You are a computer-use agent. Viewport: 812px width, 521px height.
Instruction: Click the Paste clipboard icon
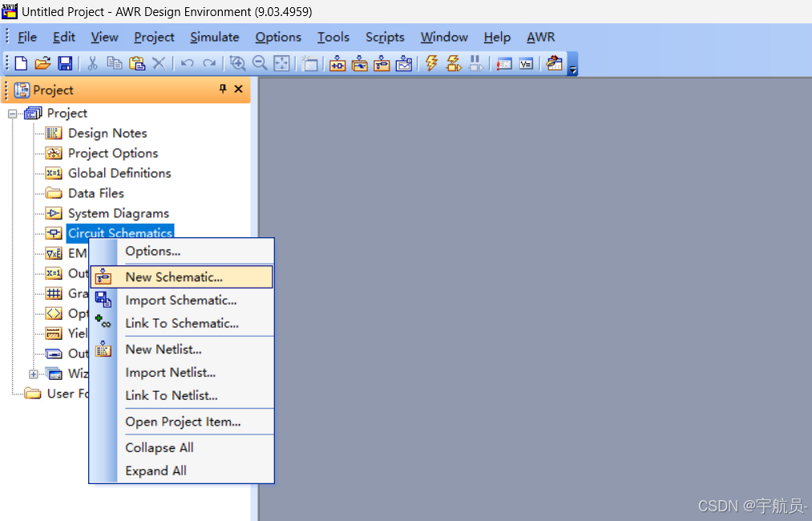click(137, 63)
